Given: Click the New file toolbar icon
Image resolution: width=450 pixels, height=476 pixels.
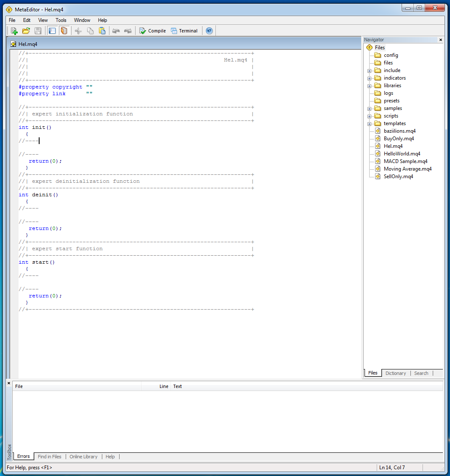Looking at the screenshot, I should click(14, 31).
